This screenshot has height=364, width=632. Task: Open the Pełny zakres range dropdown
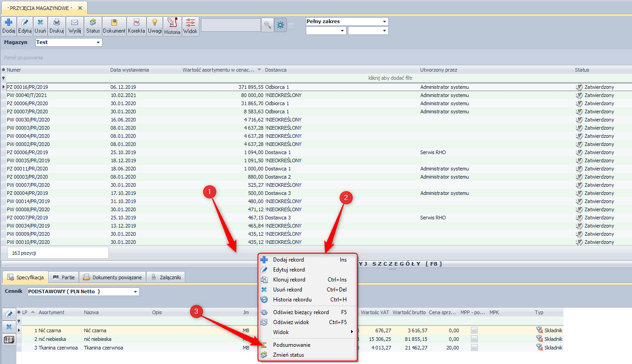(x=384, y=21)
